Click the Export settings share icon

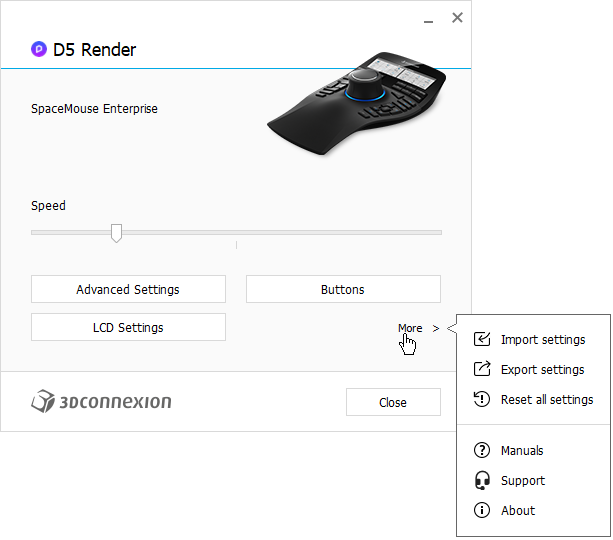(x=482, y=369)
